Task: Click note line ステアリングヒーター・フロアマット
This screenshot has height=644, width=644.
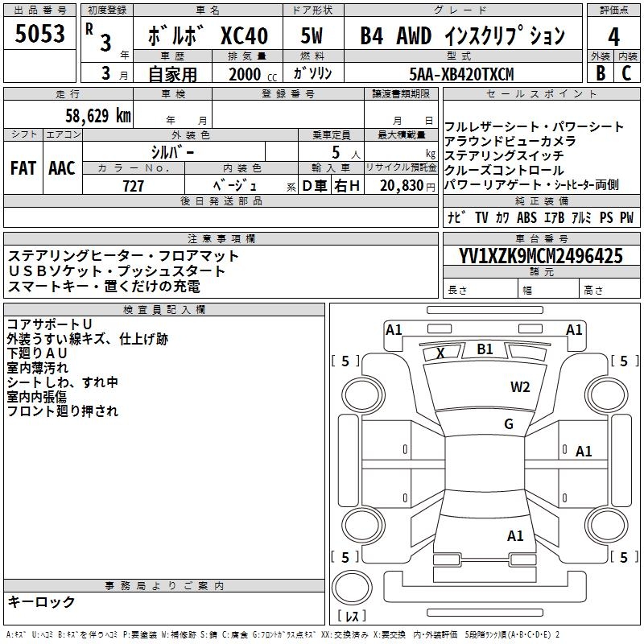Action: [x=123, y=256]
